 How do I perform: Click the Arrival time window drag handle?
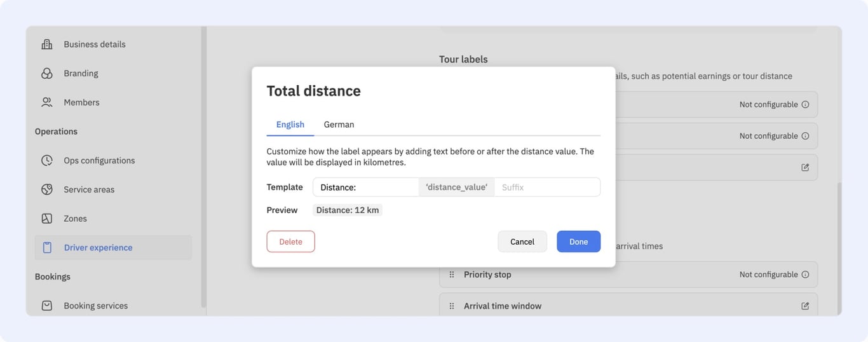(452, 306)
